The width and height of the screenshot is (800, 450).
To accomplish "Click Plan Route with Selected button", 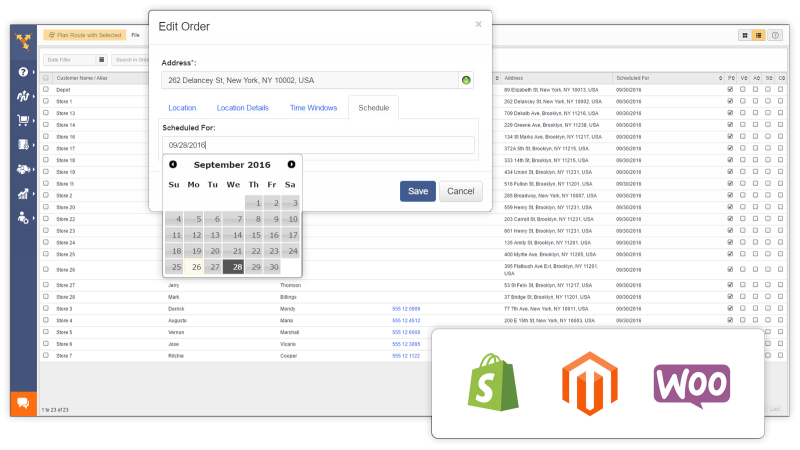I will click(x=85, y=35).
